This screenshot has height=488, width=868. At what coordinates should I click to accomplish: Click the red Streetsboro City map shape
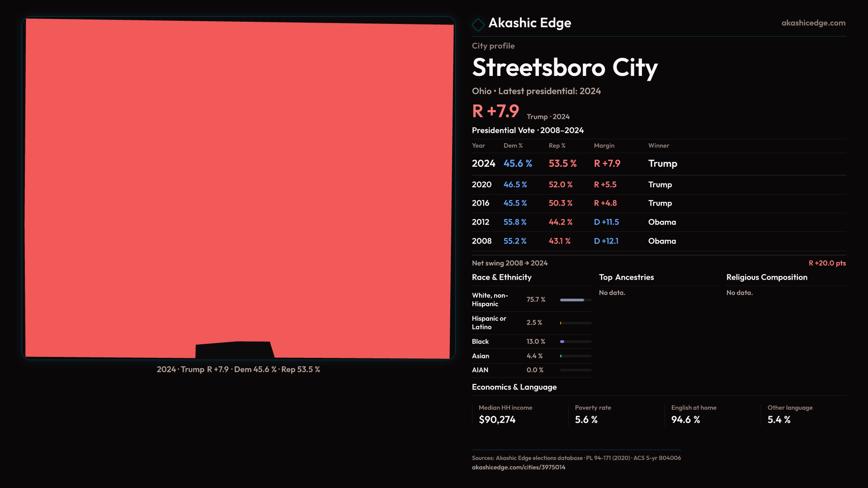tap(239, 181)
